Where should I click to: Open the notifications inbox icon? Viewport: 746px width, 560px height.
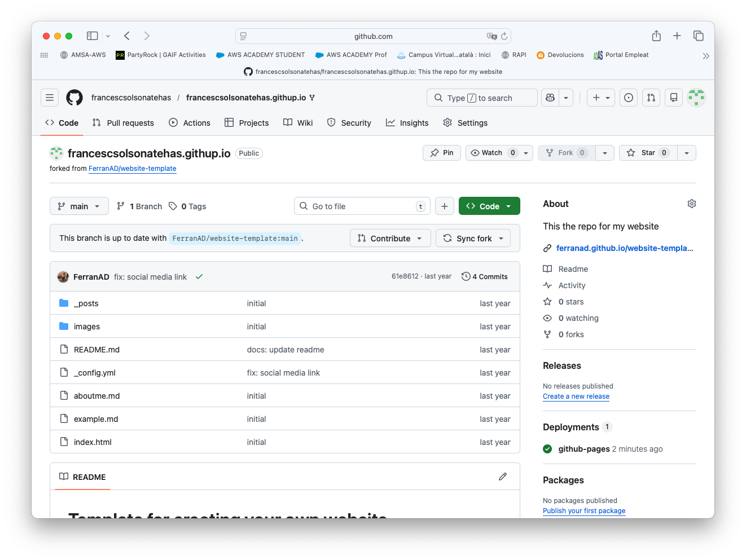pos(673,98)
